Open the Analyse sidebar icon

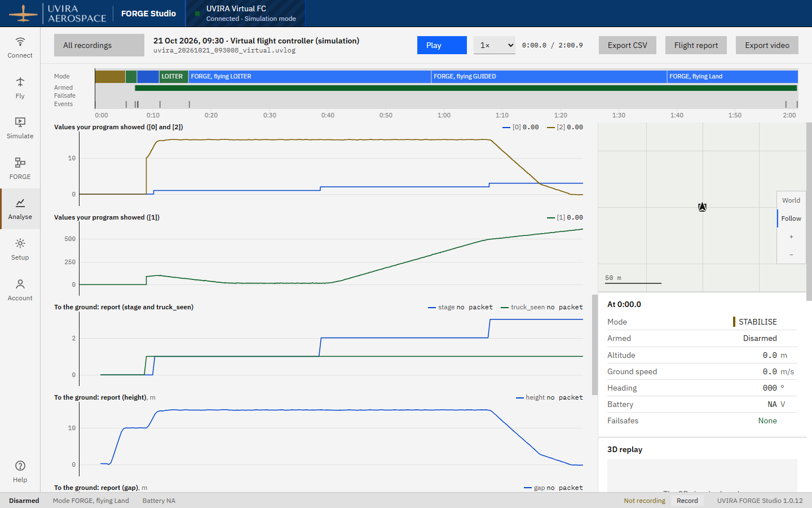[20, 209]
